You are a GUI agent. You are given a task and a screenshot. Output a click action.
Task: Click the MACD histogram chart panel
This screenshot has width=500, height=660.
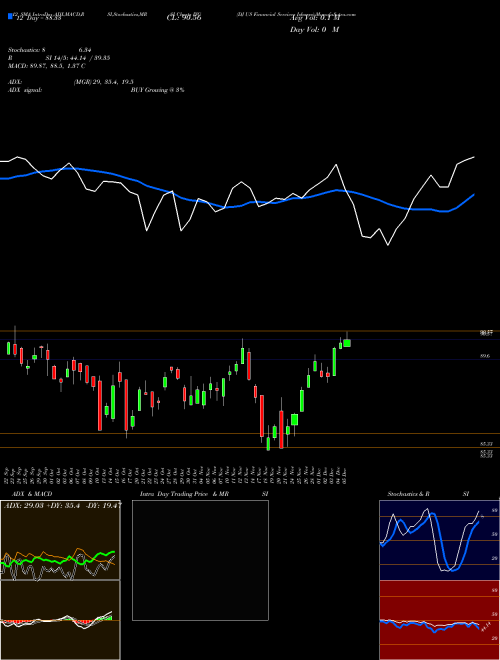[x=60, y=620]
